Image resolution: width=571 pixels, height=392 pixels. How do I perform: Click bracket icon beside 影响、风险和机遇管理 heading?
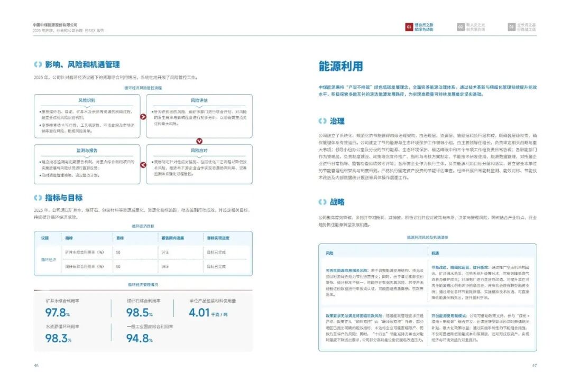pyautogui.click(x=38, y=64)
